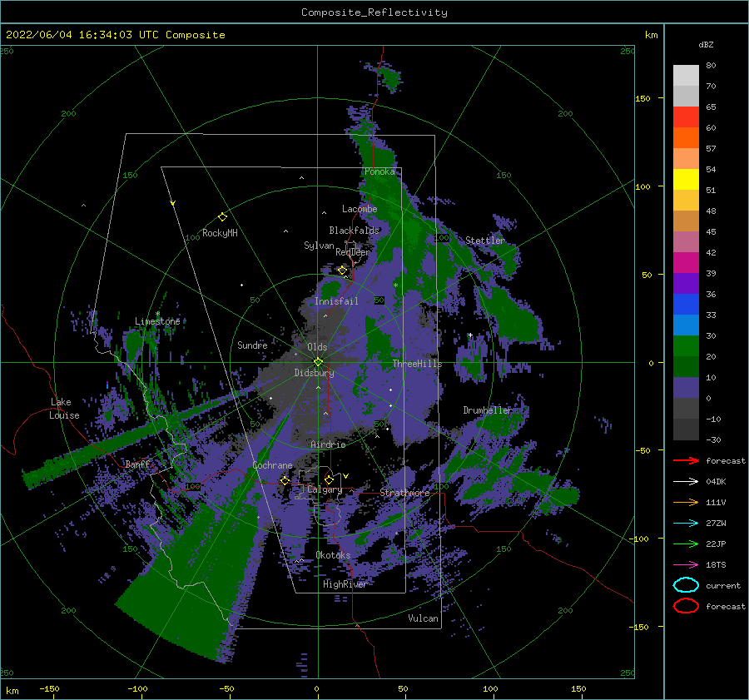Click the Sylvan label
749x700 pixels.
click(x=319, y=246)
